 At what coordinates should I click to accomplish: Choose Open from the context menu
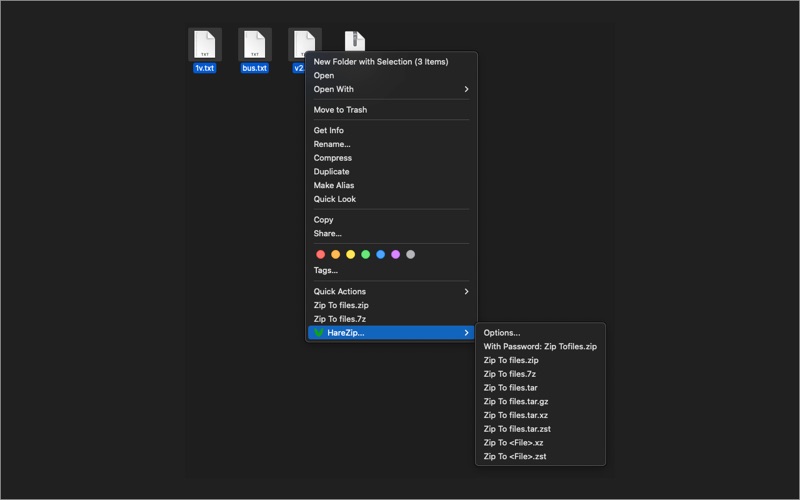(x=391, y=76)
